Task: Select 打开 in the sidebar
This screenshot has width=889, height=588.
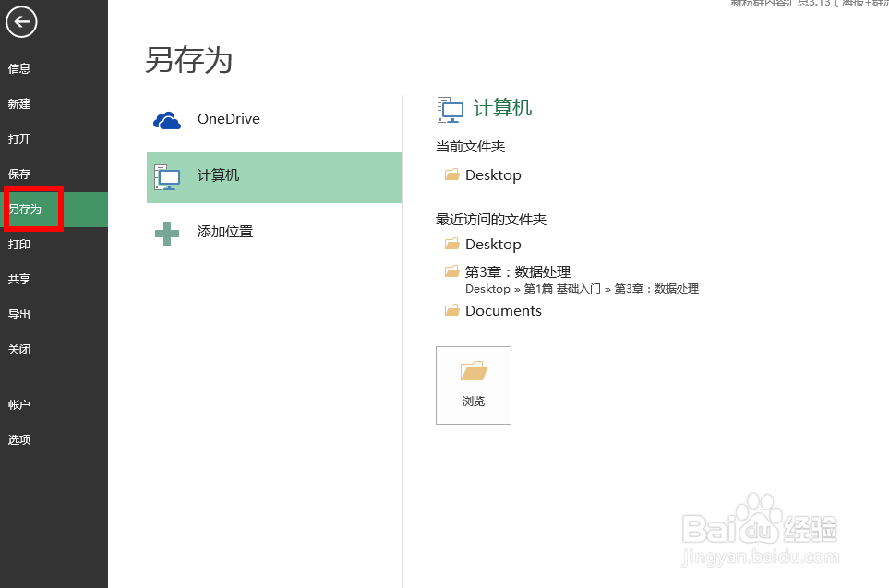Action: pyautogui.click(x=19, y=138)
